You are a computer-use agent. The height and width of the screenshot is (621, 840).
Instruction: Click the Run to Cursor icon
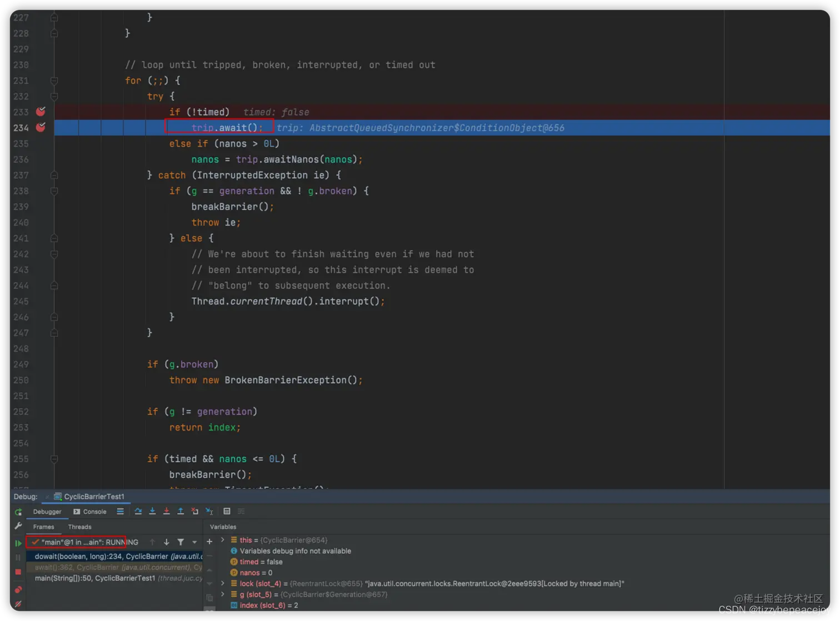point(209,512)
